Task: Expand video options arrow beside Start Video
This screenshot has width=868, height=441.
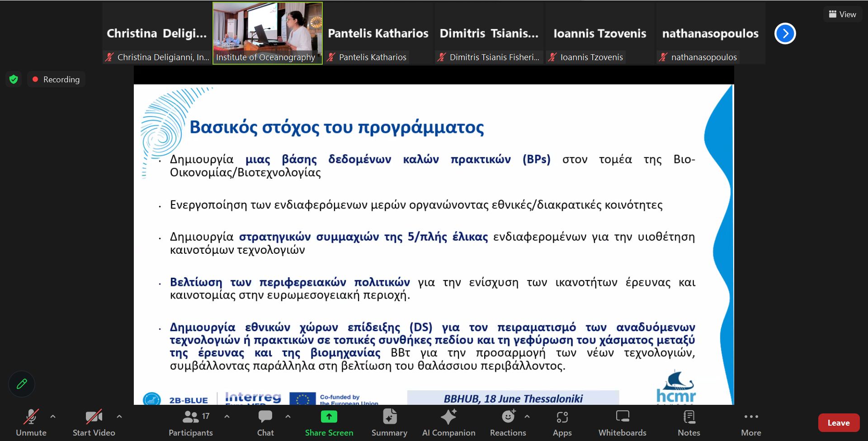Action: coord(119,417)
